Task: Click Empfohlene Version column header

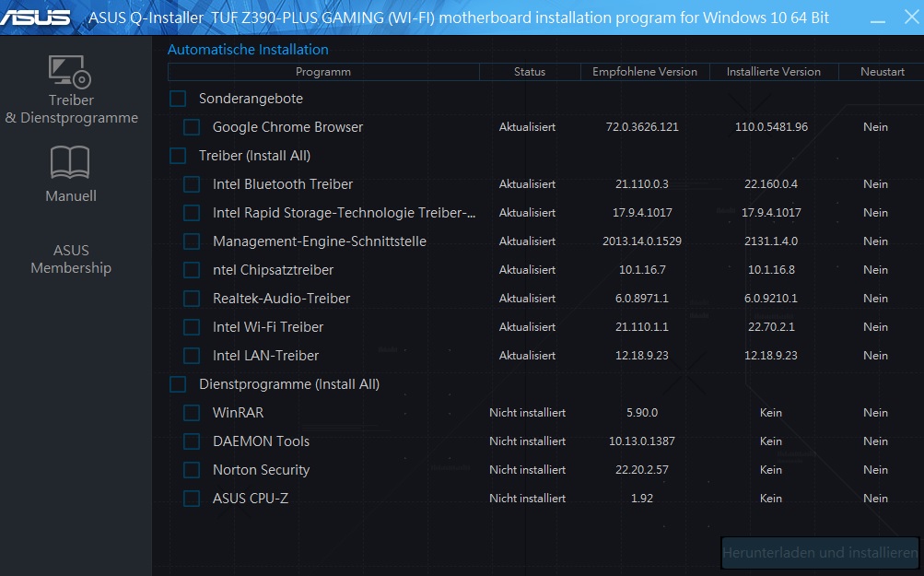Action: pyautogui.click(x=645, y=72)
